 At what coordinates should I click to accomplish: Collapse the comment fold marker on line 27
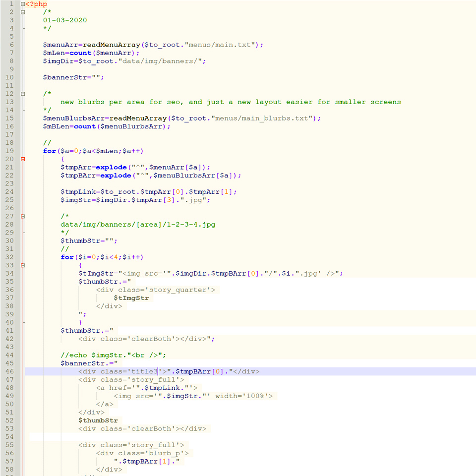(x=23, y=216)
